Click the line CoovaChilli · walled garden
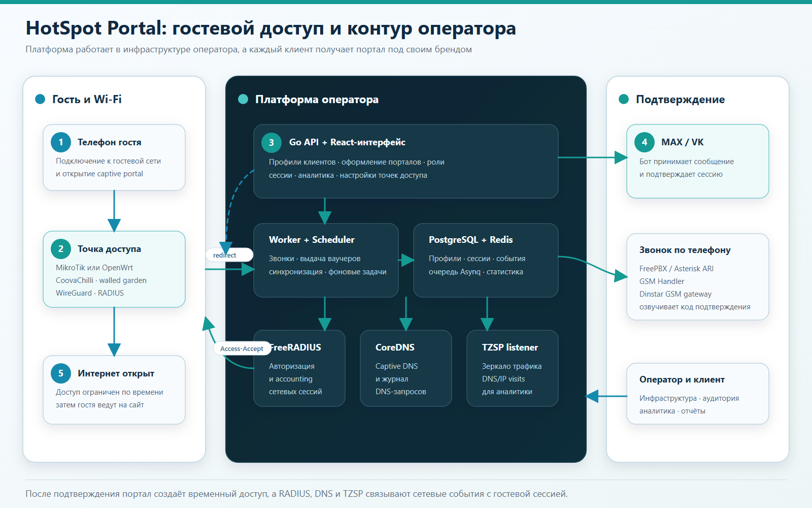The height and width of the screenshot is (508, 812). point(101,280)
